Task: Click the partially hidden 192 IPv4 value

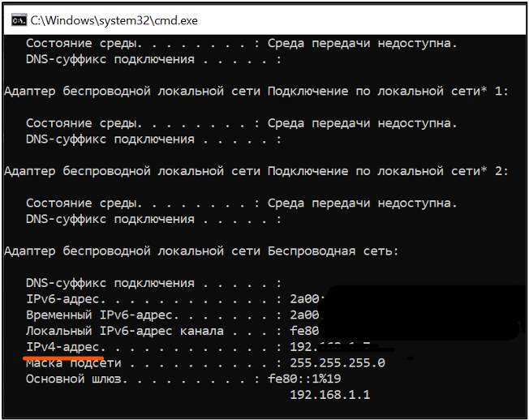Action: point(300,347)
